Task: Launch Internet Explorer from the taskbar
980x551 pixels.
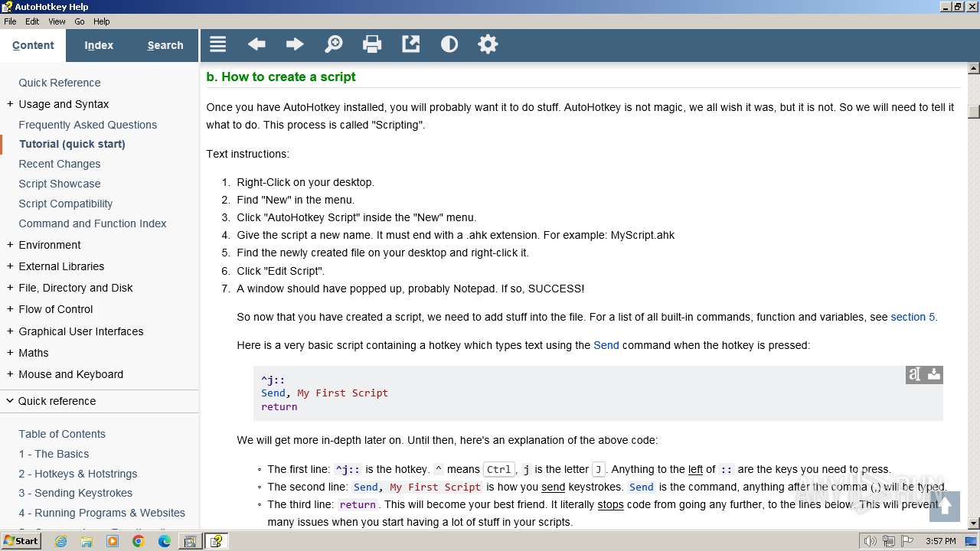Action: 60,541
